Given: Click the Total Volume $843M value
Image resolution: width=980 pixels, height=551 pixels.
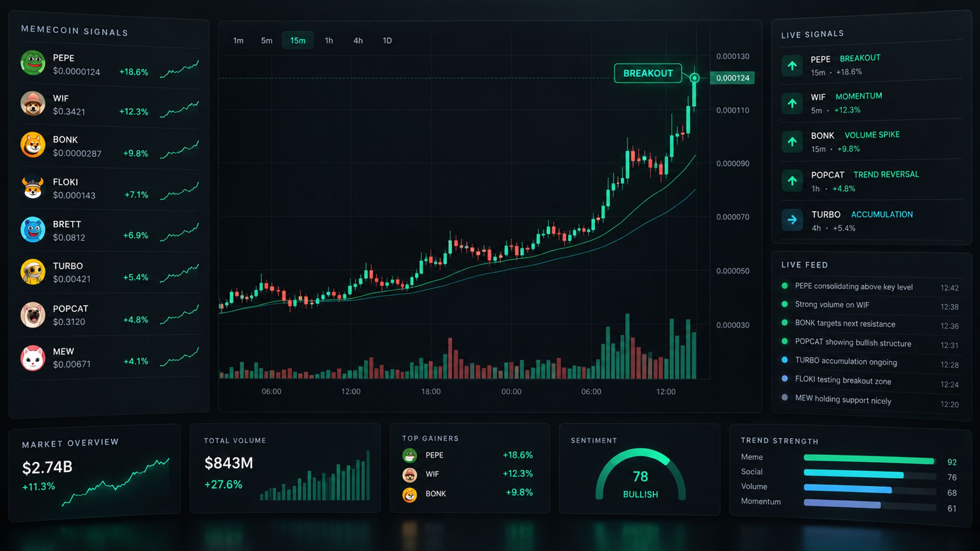Looking at the screenshot, I should point(229,463).
